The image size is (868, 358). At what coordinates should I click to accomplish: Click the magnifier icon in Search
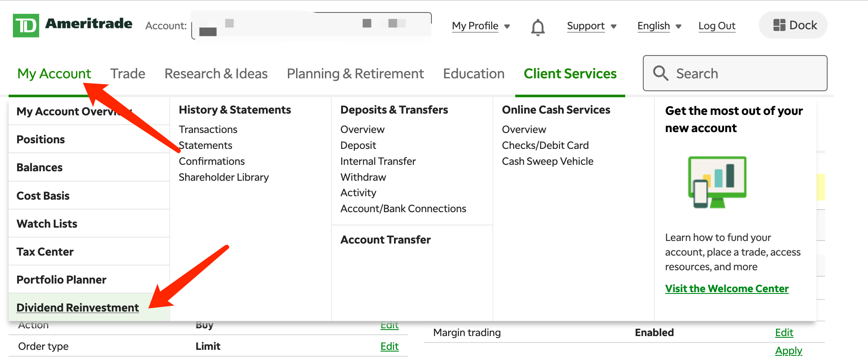(660, 73)
